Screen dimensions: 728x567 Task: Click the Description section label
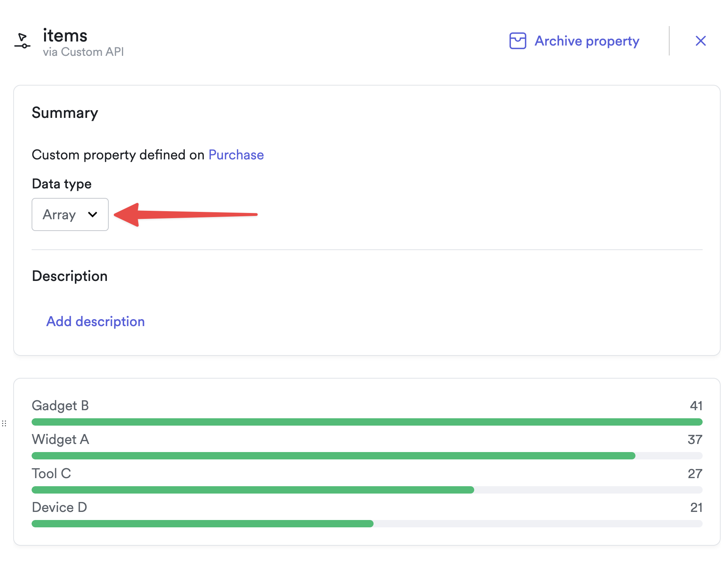click(x=69, y=276)
